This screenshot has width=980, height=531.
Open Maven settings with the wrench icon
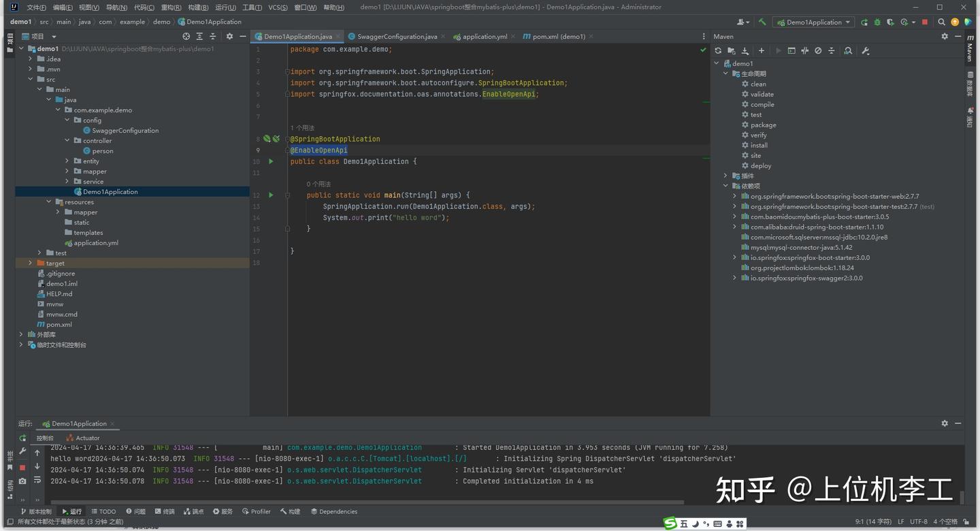(866, 50)
